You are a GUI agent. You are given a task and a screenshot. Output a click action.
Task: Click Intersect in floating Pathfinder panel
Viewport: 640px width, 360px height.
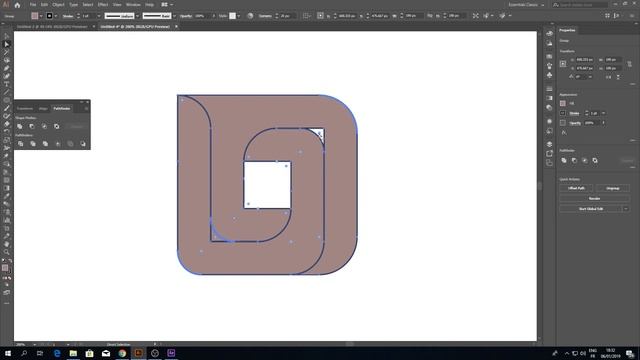(44, 127)
